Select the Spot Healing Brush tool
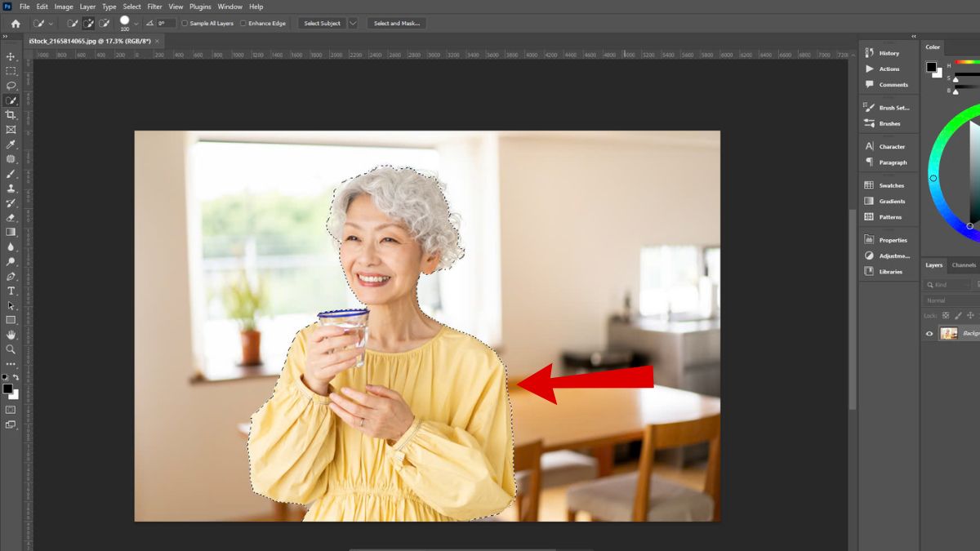 (x=11, y=159)
